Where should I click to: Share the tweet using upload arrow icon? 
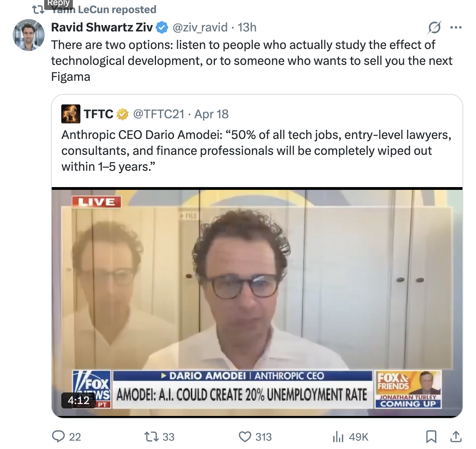click(456, 436)
